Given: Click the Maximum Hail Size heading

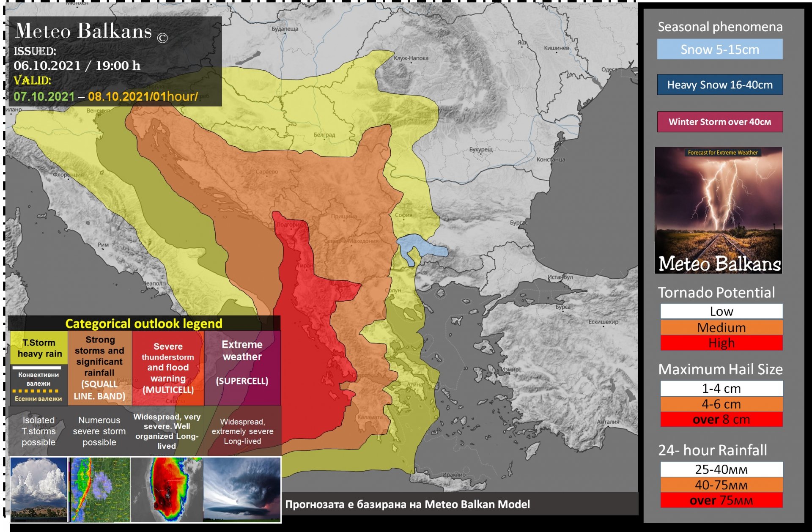Looking at the screenshot, I should point(720,369).
